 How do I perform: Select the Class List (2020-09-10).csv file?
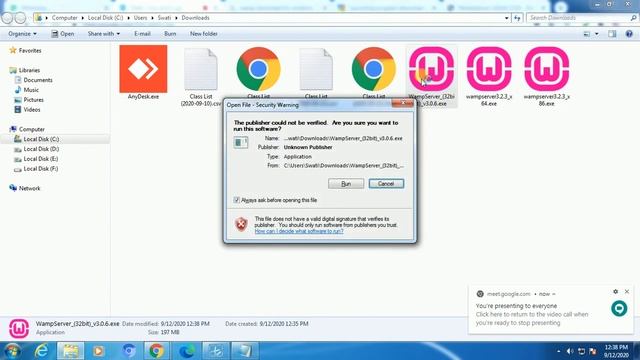[200, 76]
